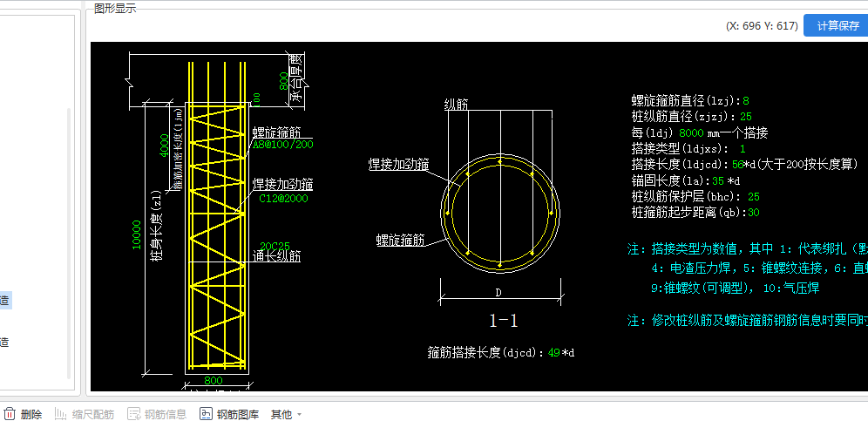
Task: Edit spiral stirrup diameter value 8
Action: pyautogui.click(x=746, y=101)
